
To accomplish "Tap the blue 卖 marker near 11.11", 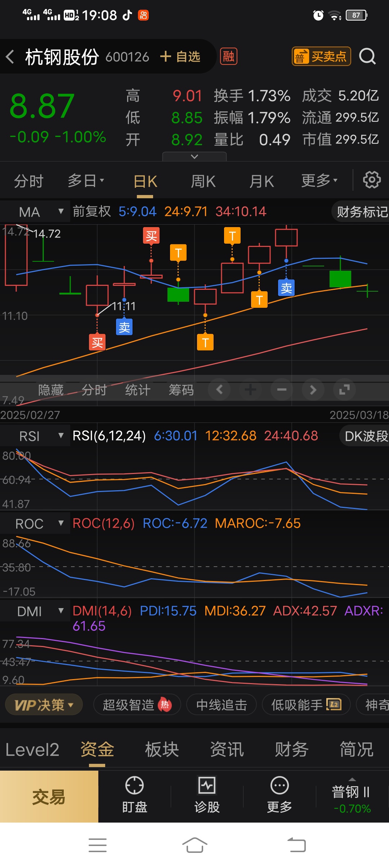I will [x=124, y=327].
